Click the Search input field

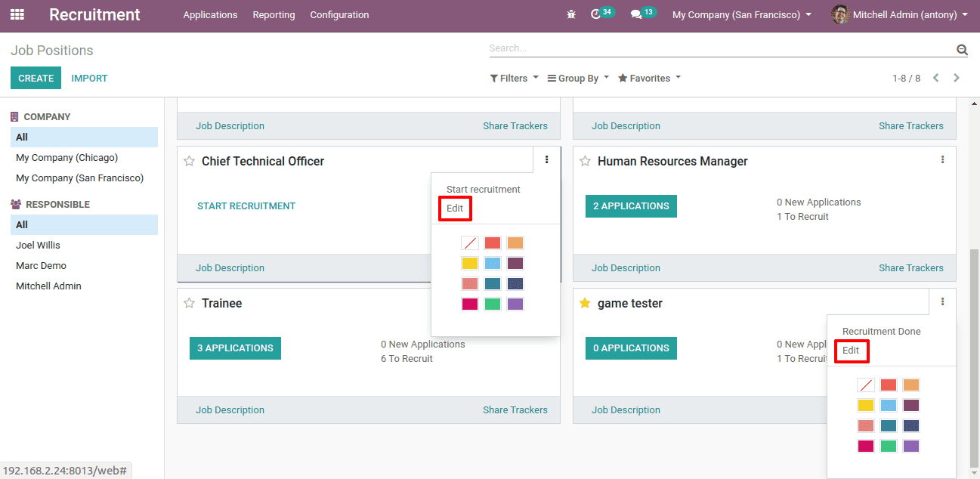click(x=722, y=48)
